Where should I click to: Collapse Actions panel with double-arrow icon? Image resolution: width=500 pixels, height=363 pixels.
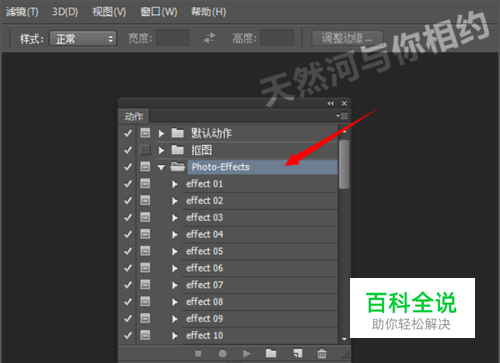330,103
